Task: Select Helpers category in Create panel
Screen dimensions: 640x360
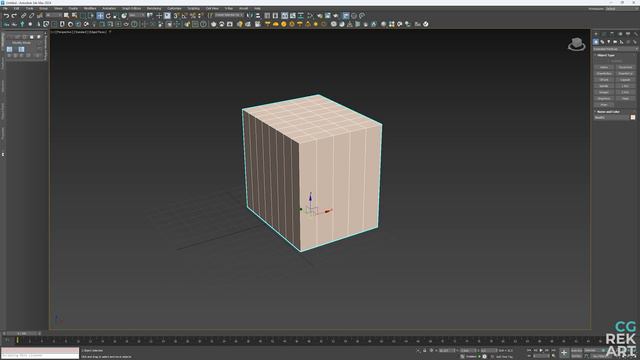Action: coord(621,42)
